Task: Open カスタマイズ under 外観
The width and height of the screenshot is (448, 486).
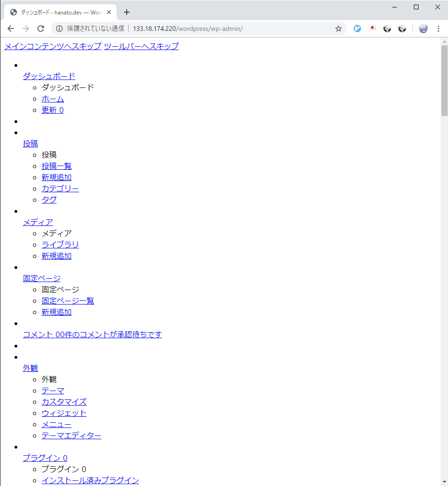Action: tap(64, 402)
